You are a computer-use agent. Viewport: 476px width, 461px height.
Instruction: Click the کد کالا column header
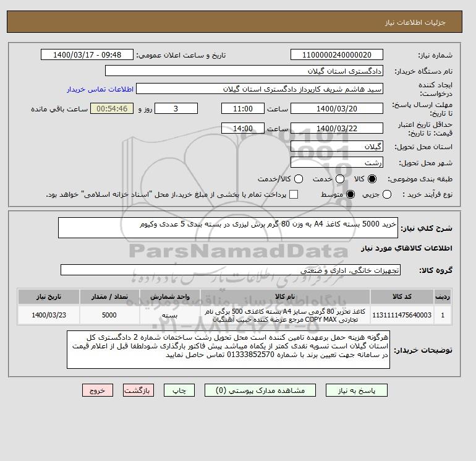[402, 296]
